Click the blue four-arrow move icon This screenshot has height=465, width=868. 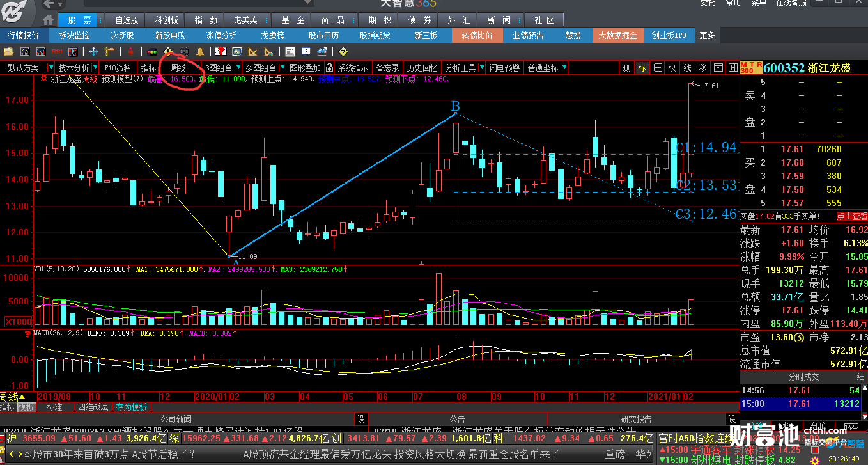[93, 51]
